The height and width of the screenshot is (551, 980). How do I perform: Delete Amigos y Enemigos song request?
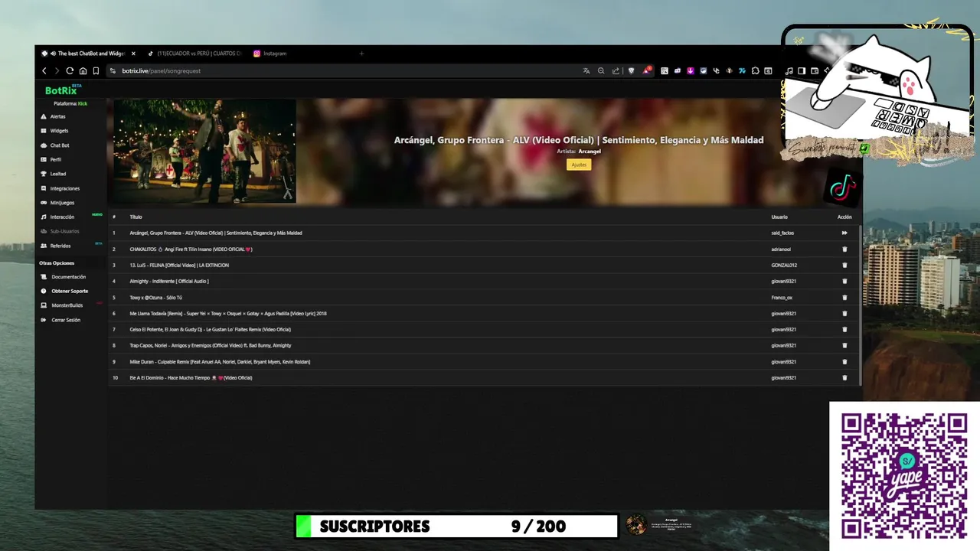point(844,345)
